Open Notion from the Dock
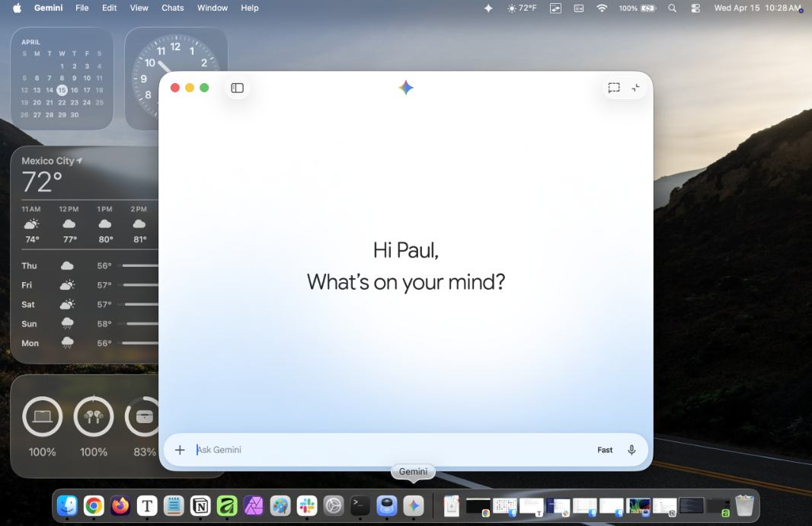This screenshot has width=812, height=526. (200, 505)
